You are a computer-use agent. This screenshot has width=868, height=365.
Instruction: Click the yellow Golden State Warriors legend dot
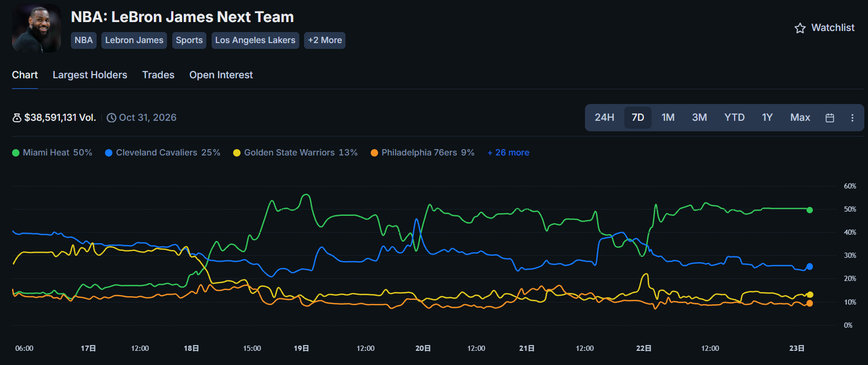pos(237,153)
